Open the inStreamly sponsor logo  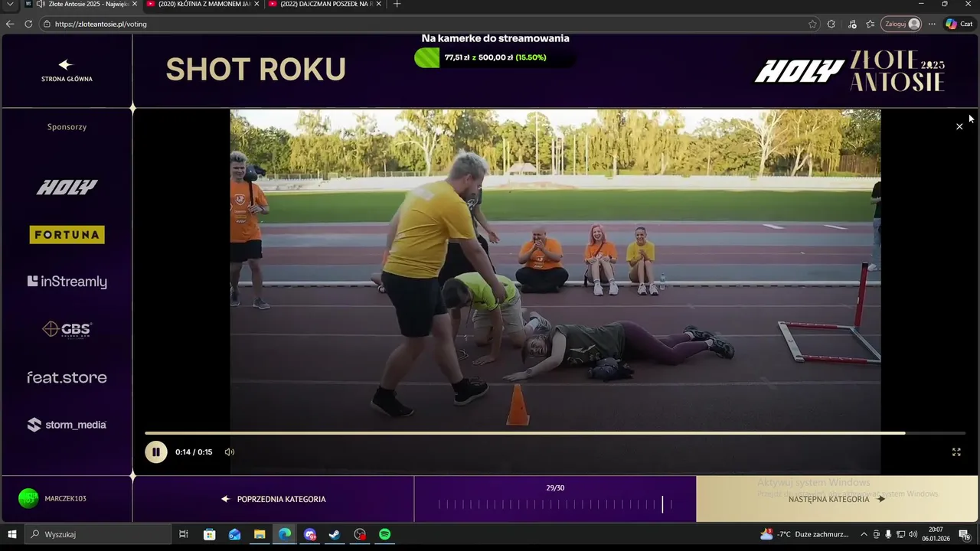click(x=67, y=282)
